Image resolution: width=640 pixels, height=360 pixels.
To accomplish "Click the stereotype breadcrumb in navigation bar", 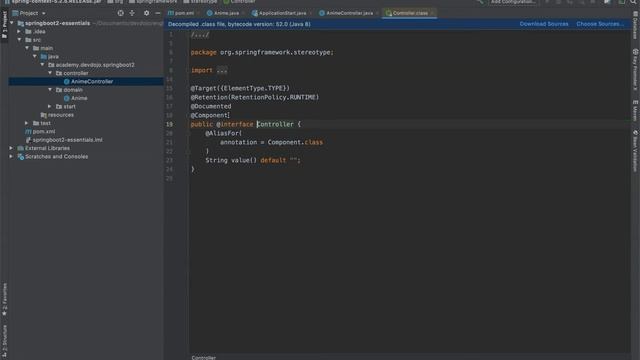I will pos(201,2).
